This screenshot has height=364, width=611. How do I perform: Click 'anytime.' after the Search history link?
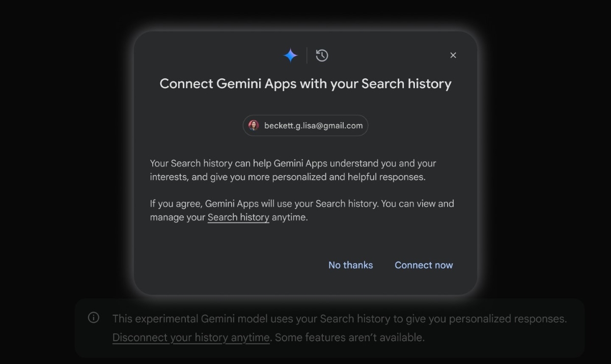click(290, 217)
